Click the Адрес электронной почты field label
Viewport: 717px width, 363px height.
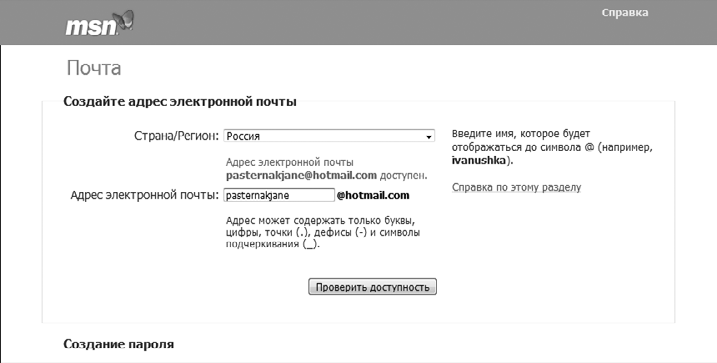pos(144,195)
